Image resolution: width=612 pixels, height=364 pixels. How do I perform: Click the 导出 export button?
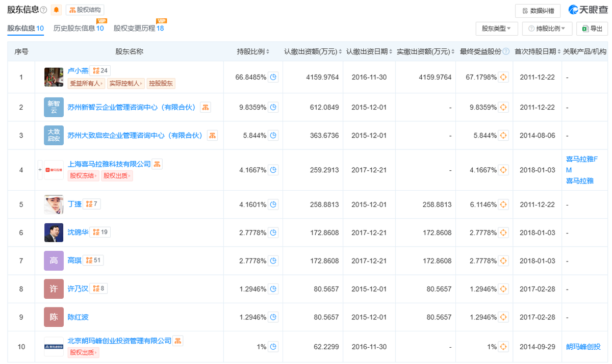point(592,29)
